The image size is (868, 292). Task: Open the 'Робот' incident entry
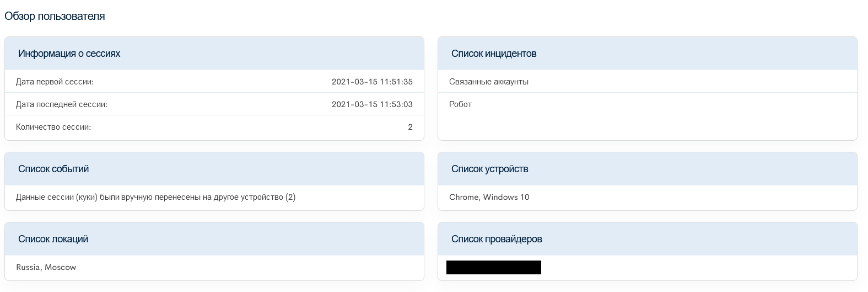tap(461, 104)
